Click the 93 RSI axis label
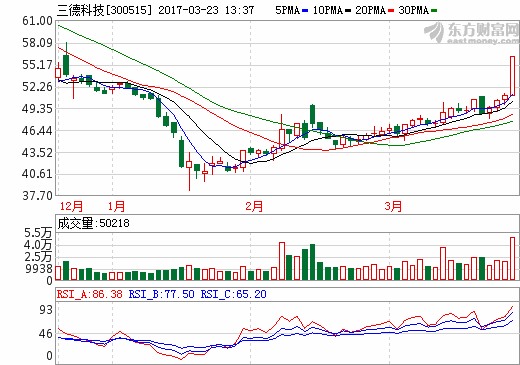This screenshot has height=365, width=520. pyautogui.click(x=46, y=310)
